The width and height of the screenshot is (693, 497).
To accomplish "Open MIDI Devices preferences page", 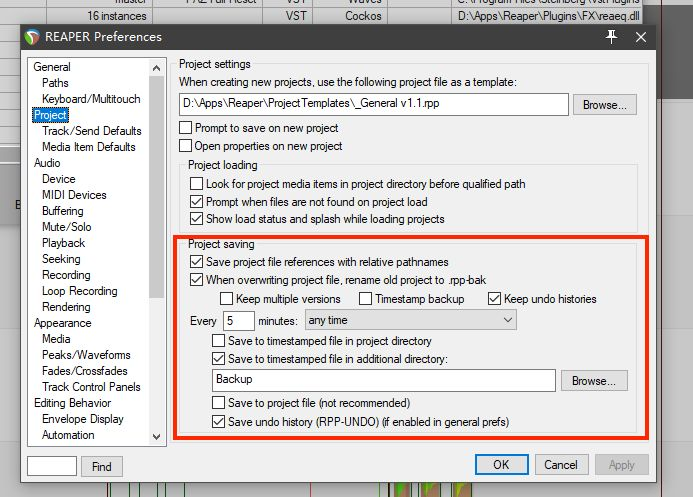I will [74, 195].
